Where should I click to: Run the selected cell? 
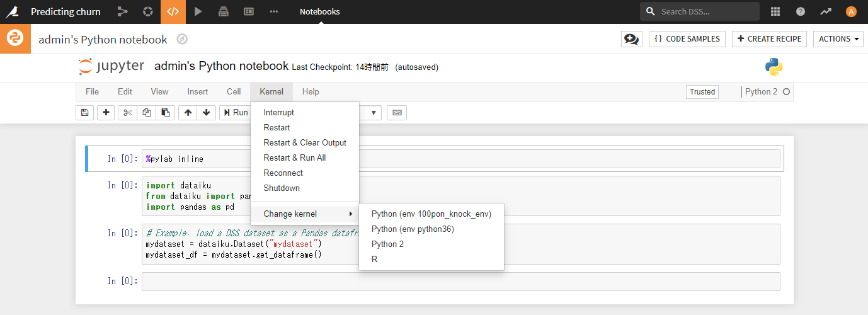(x=235, y=112)
